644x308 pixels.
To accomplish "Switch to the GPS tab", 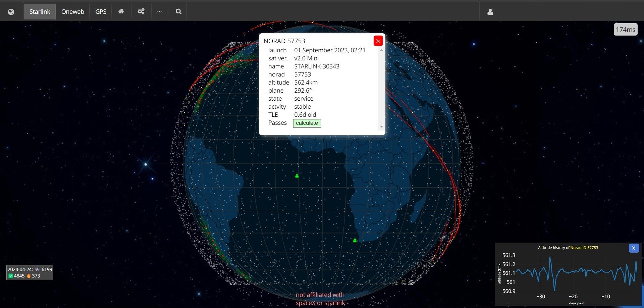I will coord(101,11).
